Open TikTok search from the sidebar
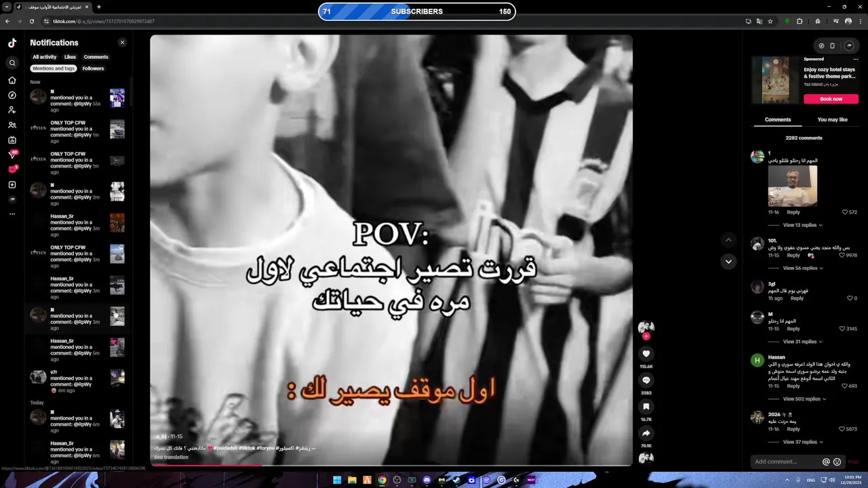The width and height of the screenshot is (868, 488). (12, 63)
